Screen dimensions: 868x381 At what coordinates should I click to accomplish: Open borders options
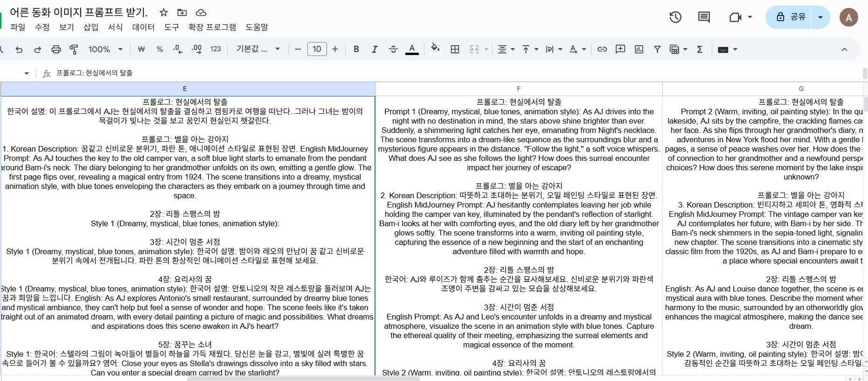[455, 49]
